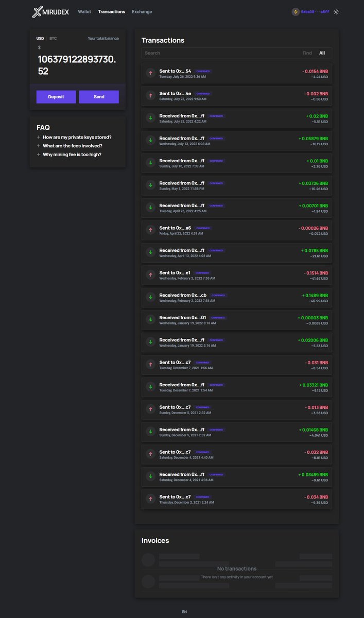The image size is (364, 618).
Task: Open the 'Sent to 0x...4e' transaction title
Action: (x=175, y=93)
